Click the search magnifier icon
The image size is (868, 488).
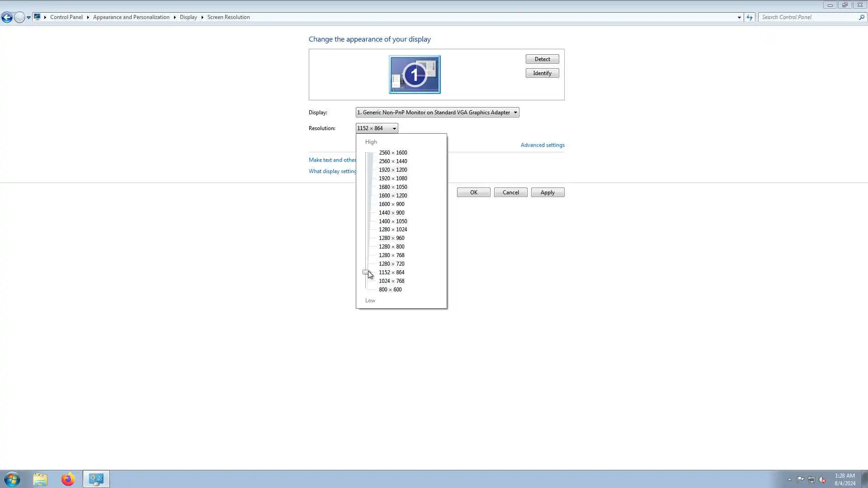pos(861,18)
